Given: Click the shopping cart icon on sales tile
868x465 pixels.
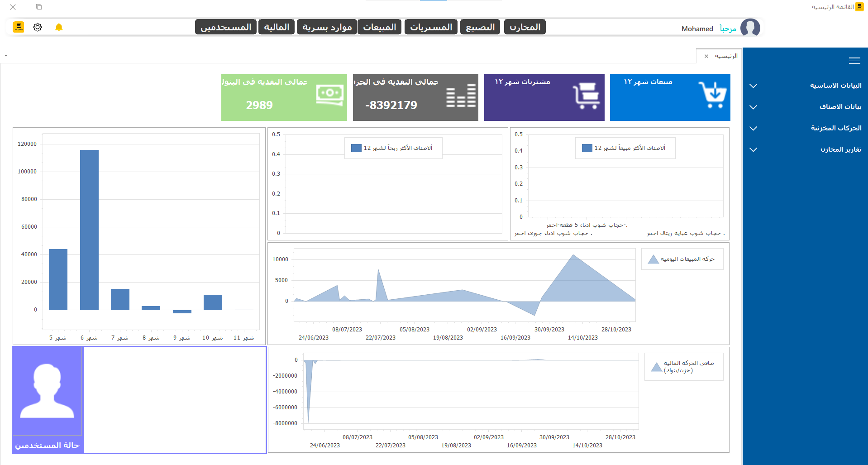Looking at the screenshot, I should click(x=712, y=95).
